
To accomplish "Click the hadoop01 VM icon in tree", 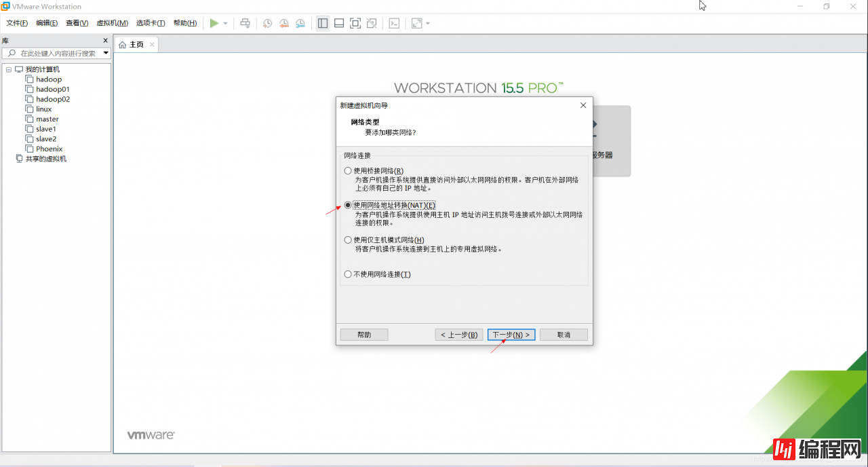I will 29,89.
